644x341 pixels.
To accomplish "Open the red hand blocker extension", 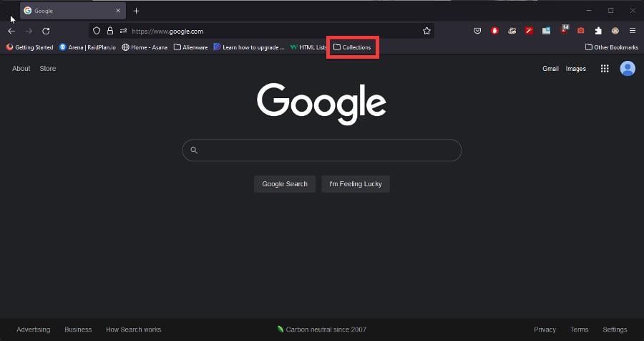I will point(495,31).
